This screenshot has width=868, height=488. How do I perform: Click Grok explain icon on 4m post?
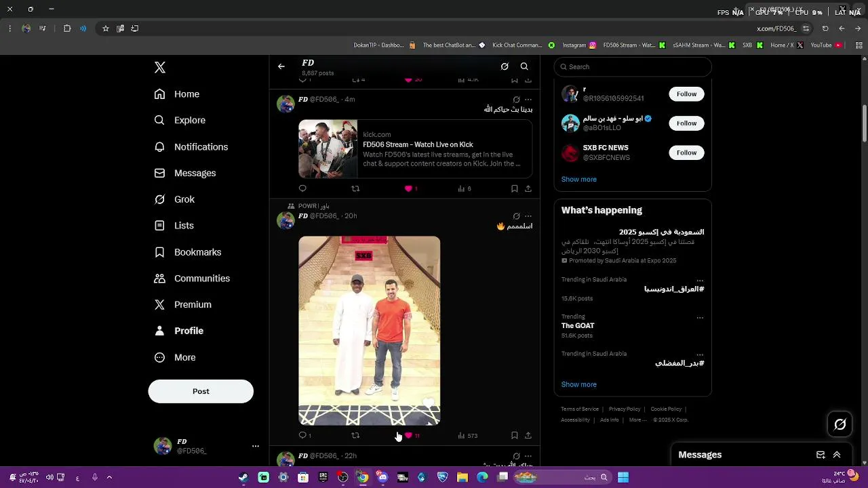coord(516,100)
